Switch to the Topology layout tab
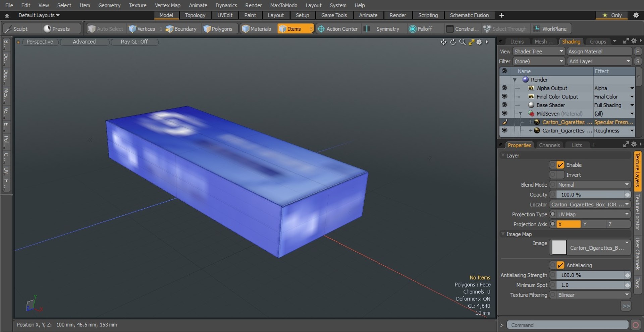The image size is (644, 332). pyautogui.click(x=195, y=15)
